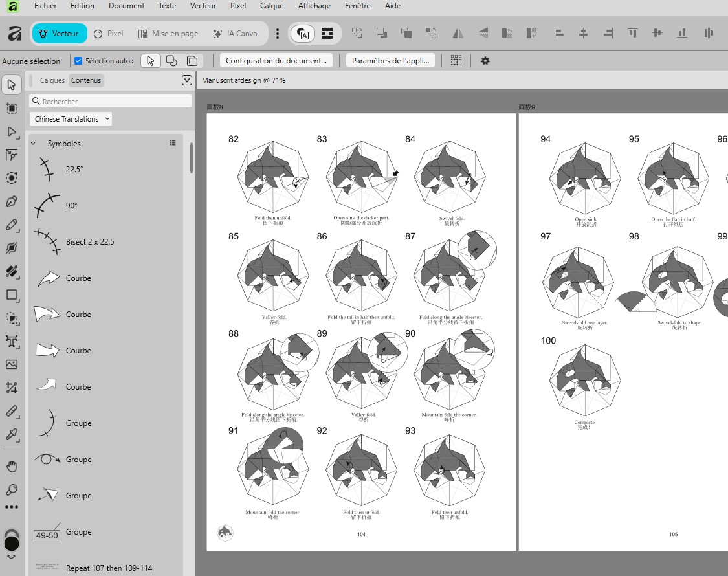Select the Contour tool
Viewport: 728px width, 576px height.
coord(12,178)
